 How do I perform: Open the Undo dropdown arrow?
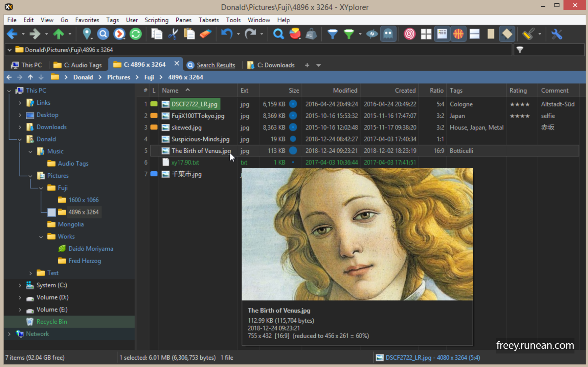(x=238, y=34)
